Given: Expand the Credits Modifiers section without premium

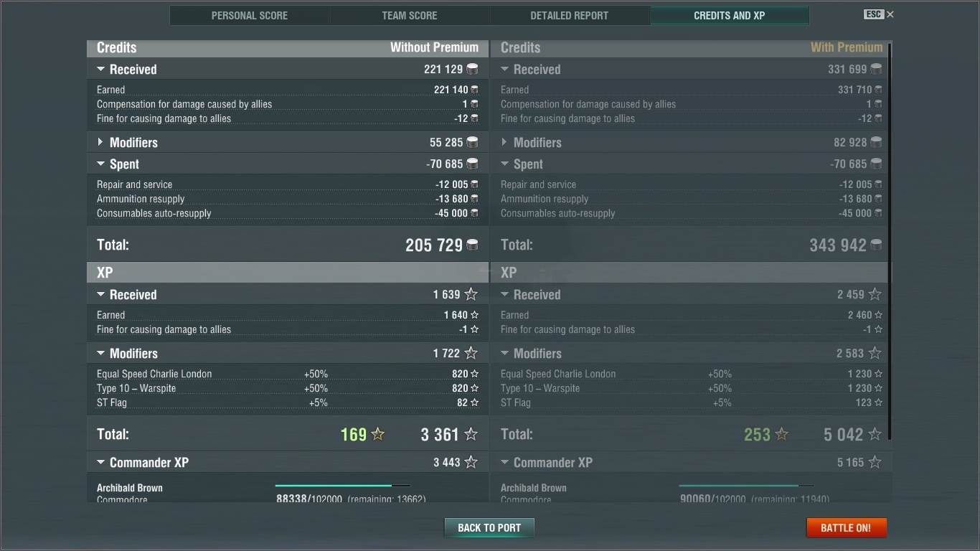Looking at the screenshot, I should [x=100, y=143].
